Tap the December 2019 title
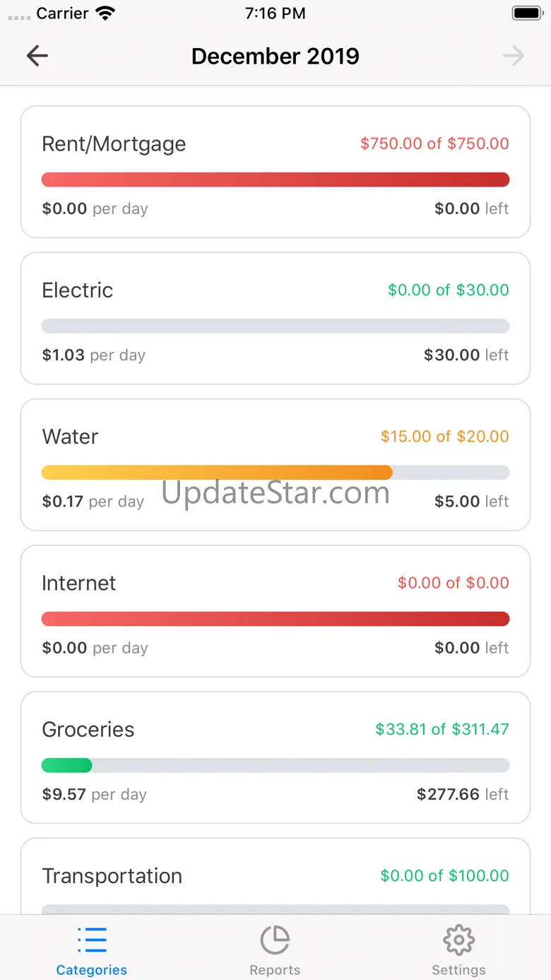The width and height of the screenshot is (551, 980). 275,56
